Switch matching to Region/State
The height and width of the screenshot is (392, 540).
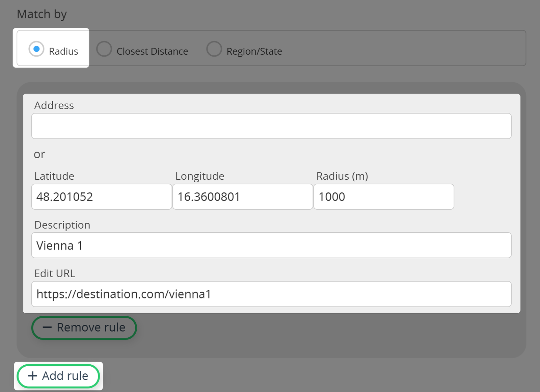pyautogui.click(x=214, y=49)
